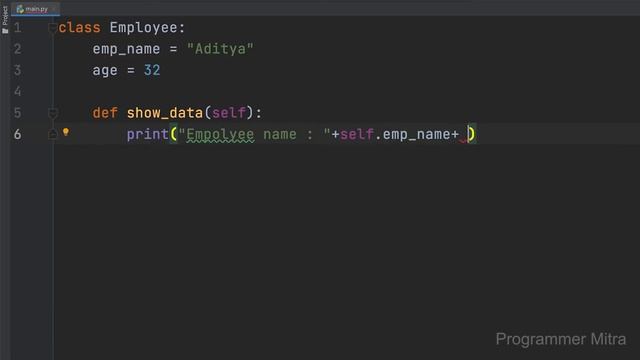Click the 'print' function call
640x360 pixels.
148,134
